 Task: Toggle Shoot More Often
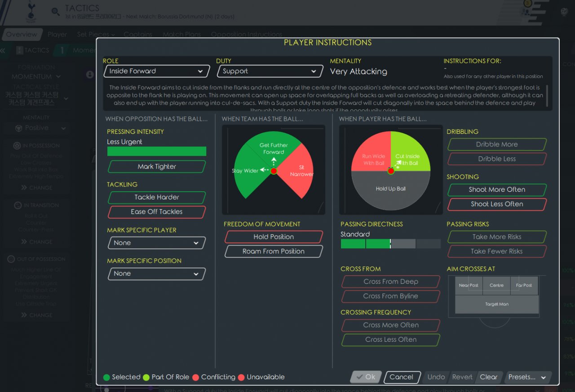click(497, 189)
